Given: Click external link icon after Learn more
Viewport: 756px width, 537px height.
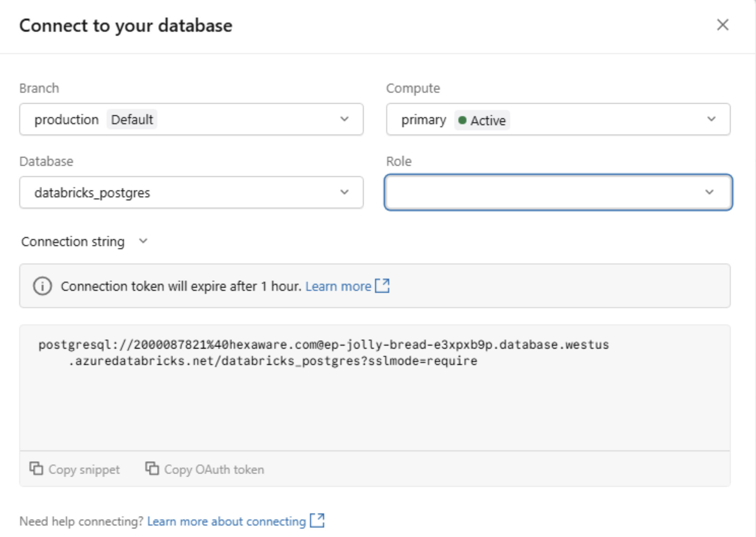Looking at the screenshot, I should tap(382, 286).
